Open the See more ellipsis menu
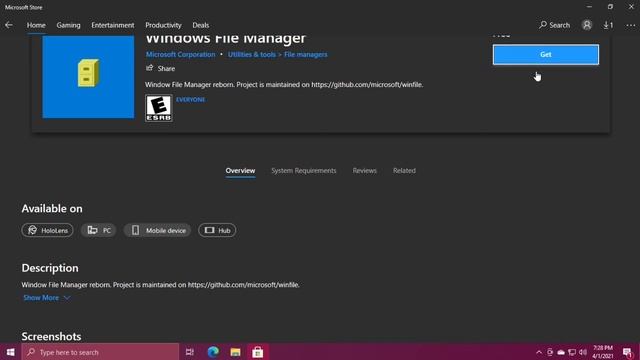 [x=630, y=25]
